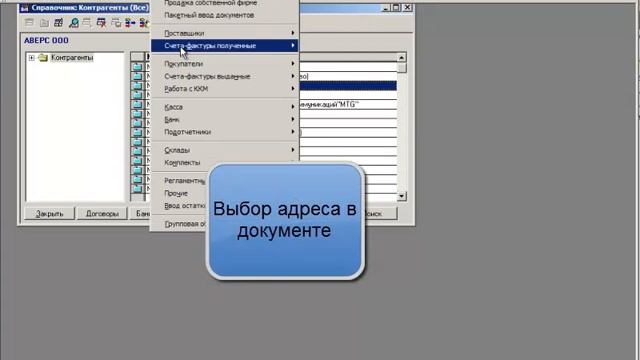Click the row icon of the "MTG" row
Image resolution: width=640 pixels, height=360 pixels.
coord(137,104)
